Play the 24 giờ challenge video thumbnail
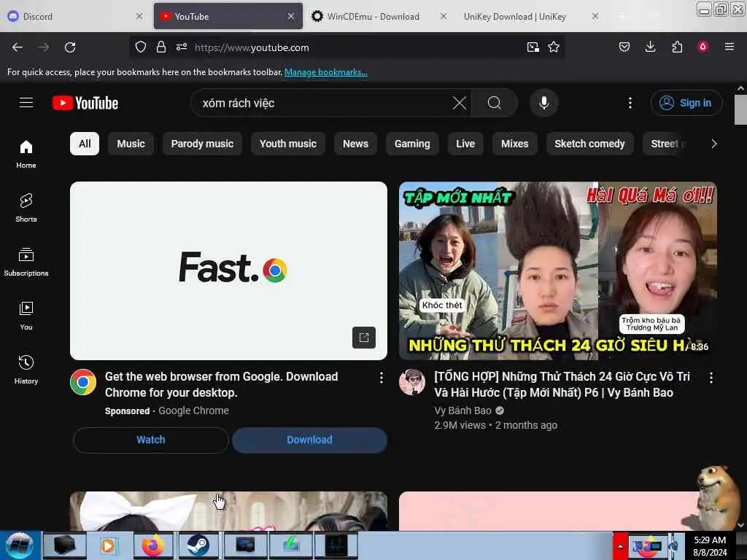The width and height of the screenshot is (747, 560). pyautogui.click(x=558, y=271)
